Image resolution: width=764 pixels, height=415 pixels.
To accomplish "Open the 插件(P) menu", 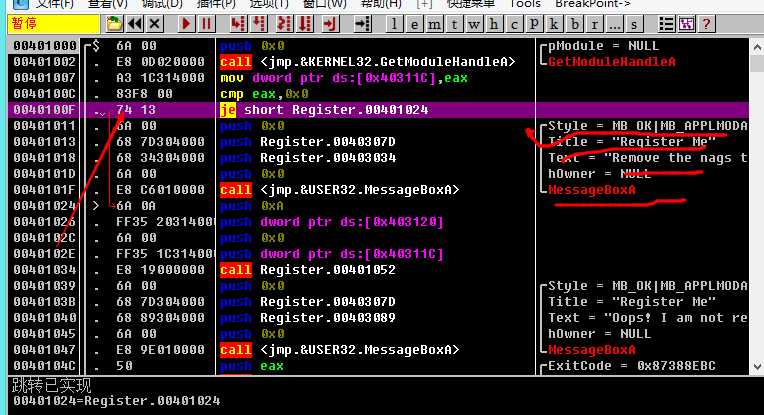I will 216,4.
